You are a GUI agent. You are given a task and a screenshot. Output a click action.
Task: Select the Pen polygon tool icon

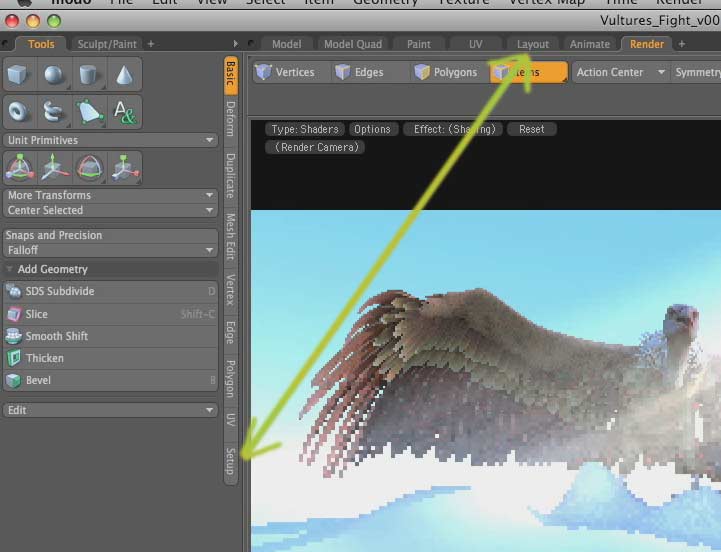click(x=89, y=112)
